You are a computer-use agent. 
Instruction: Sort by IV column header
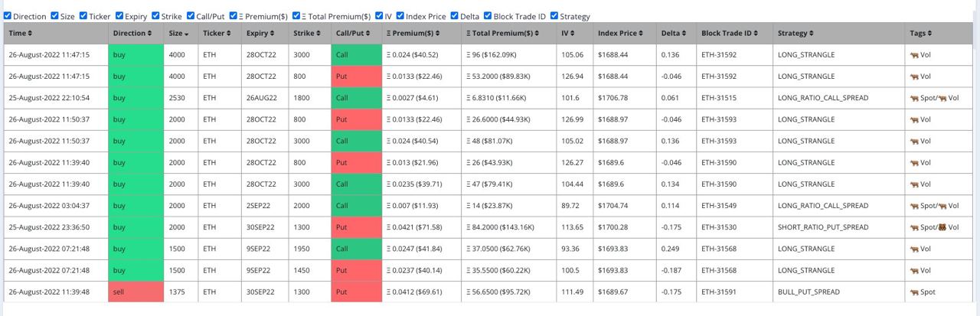(x=569, y=33)
